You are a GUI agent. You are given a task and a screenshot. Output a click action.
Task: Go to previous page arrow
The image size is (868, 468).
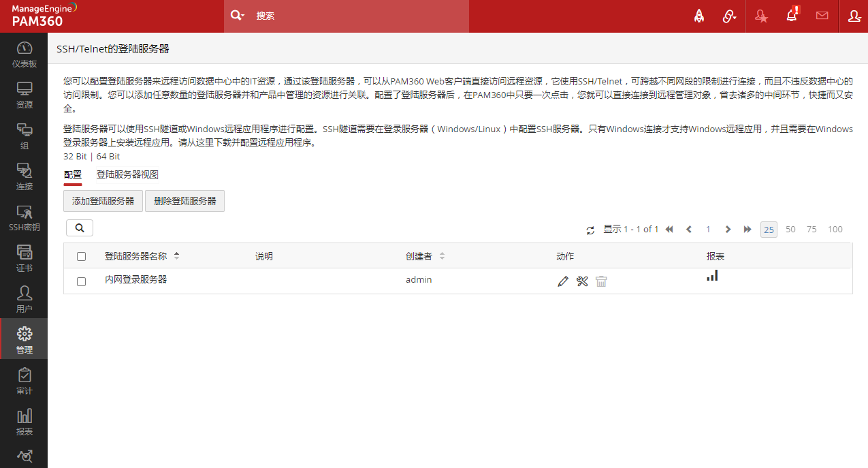pyautogui.click(x=689, y=230)
